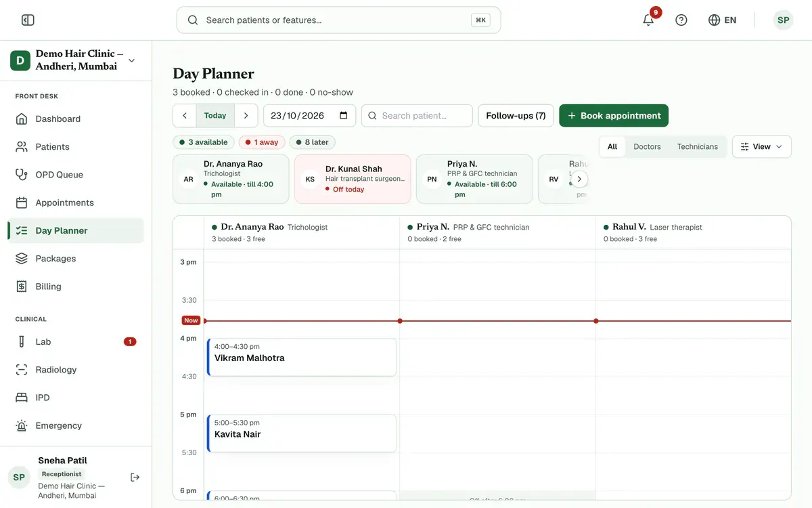This screenshot has height=508, width=812.
Task: Click the globe language icon
Action: pos(714,20)
